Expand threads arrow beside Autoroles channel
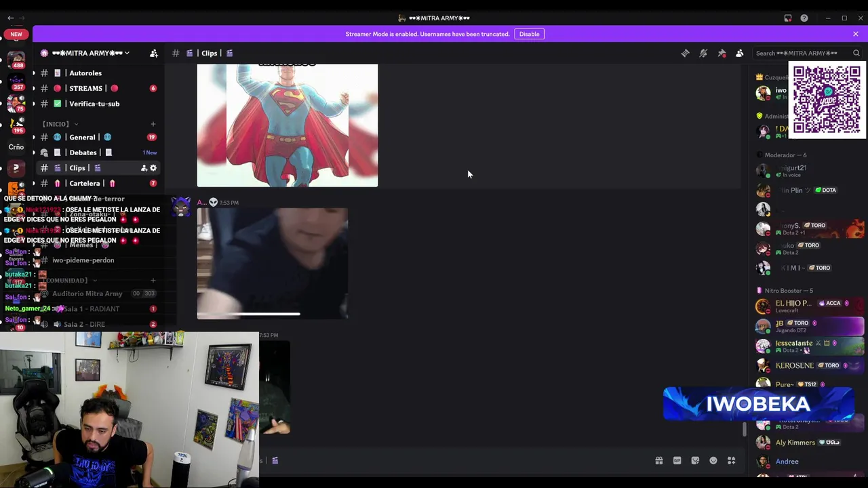This screenshot has height=488, width=868. point(34,73)
